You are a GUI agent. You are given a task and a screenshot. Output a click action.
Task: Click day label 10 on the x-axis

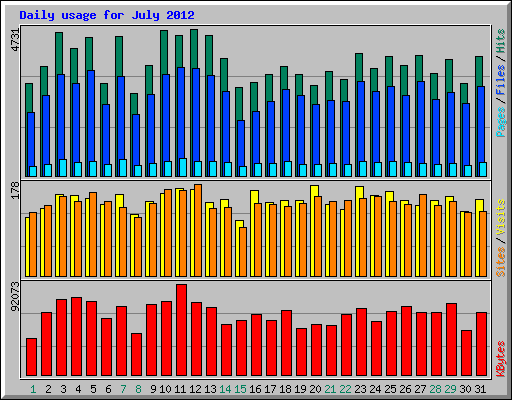click(165, 389)
